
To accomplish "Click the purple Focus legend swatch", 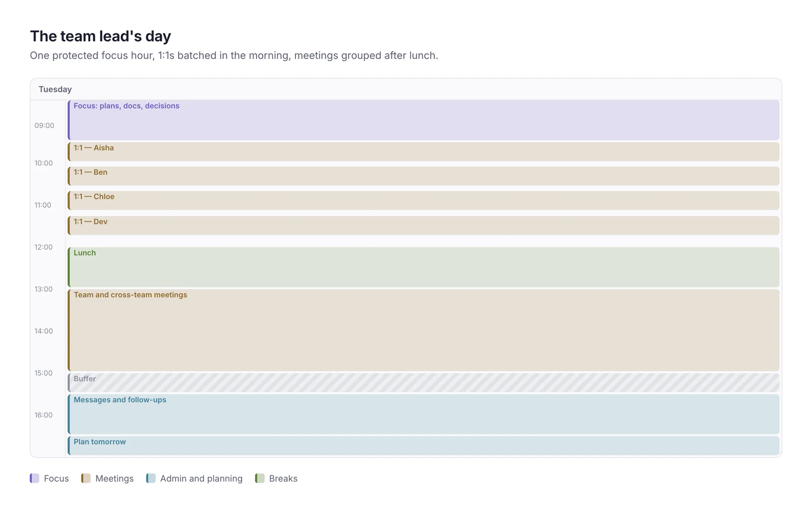I will 35,478.
